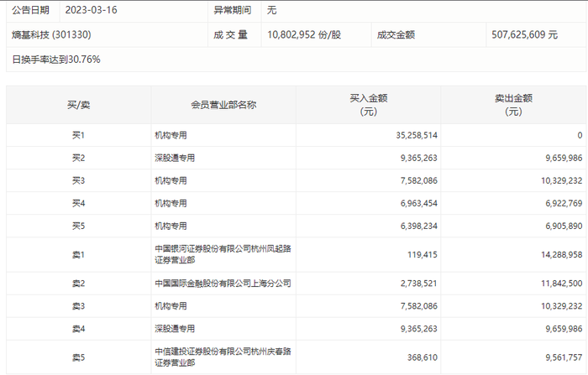The image size is (588, 375).
Task: Click 中信建投证券 杭州庆春路 branch name
Action: (223, 357)
